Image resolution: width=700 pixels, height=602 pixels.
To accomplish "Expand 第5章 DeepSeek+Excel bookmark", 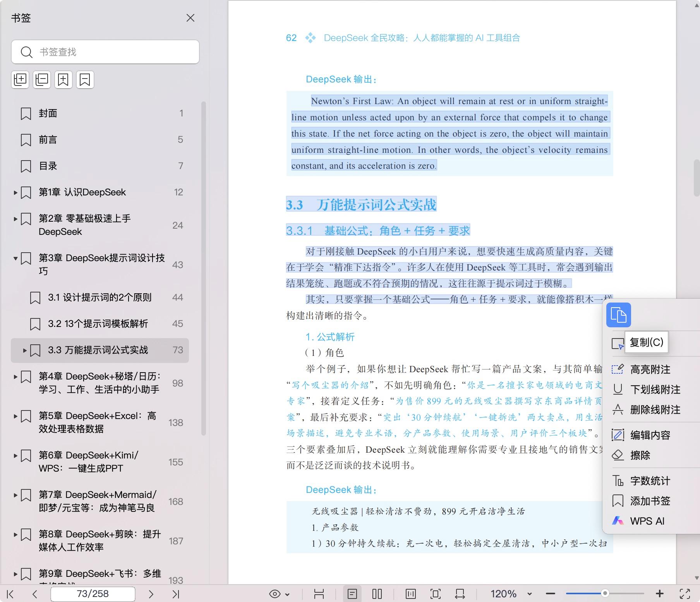I will [x=15, y=416].
